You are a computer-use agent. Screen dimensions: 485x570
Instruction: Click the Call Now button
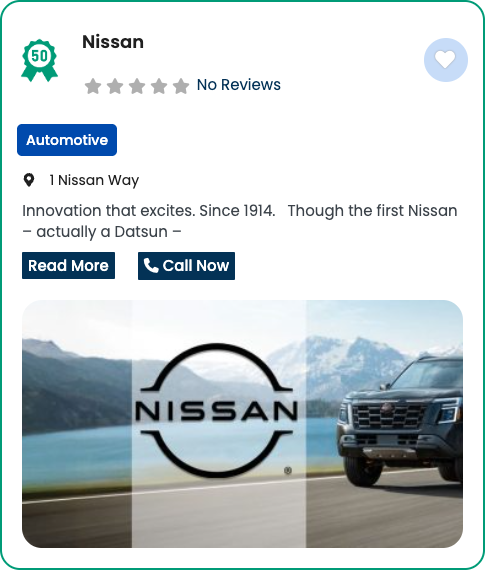tap(186, 266)
